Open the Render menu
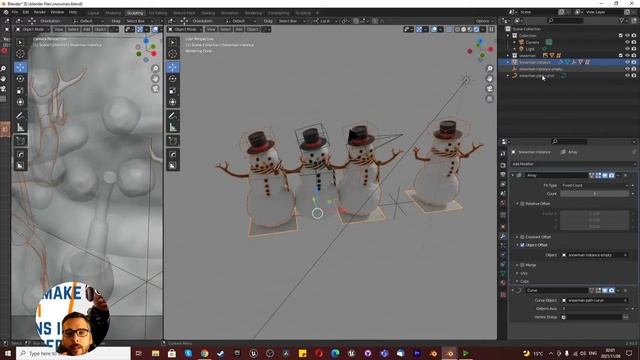This screenshot has height=360, width=640. [40, 12]
